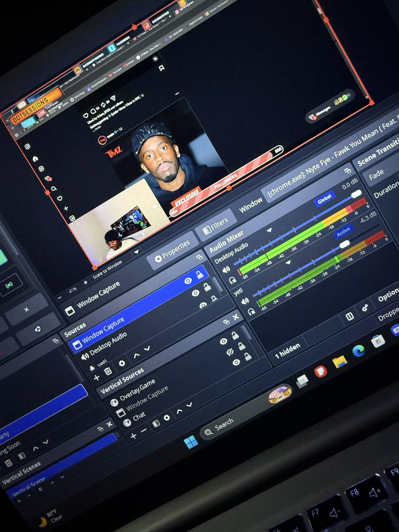Show the hidden Window Capture vertical source
The height and width of the screenshot is (532, 399).
point(230,352)
